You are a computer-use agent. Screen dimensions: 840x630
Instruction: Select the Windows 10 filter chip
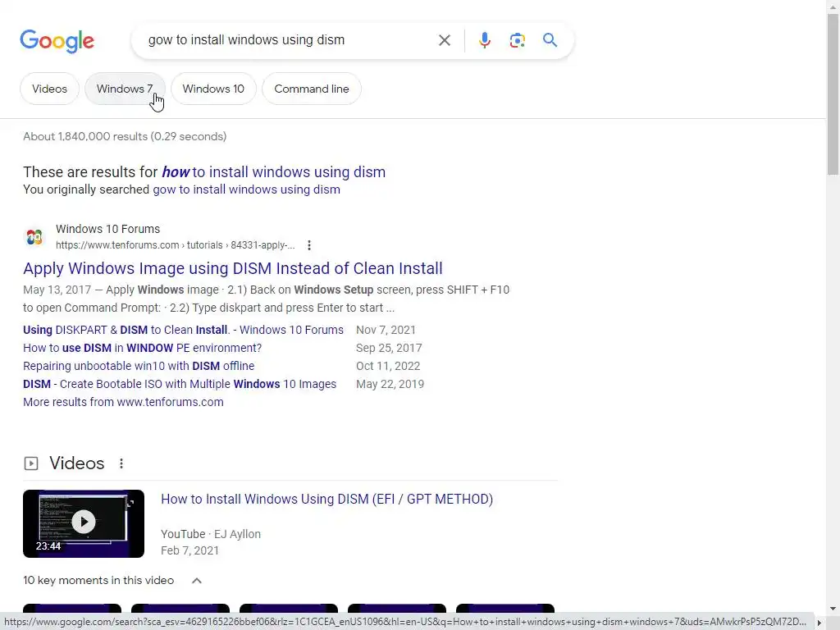(x=213, y=89)
